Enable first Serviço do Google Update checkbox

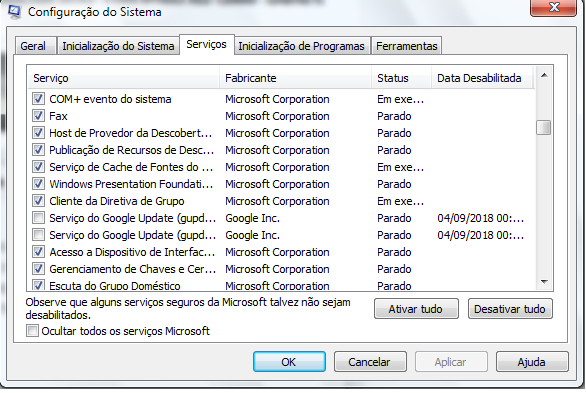(x=38, y=218)
